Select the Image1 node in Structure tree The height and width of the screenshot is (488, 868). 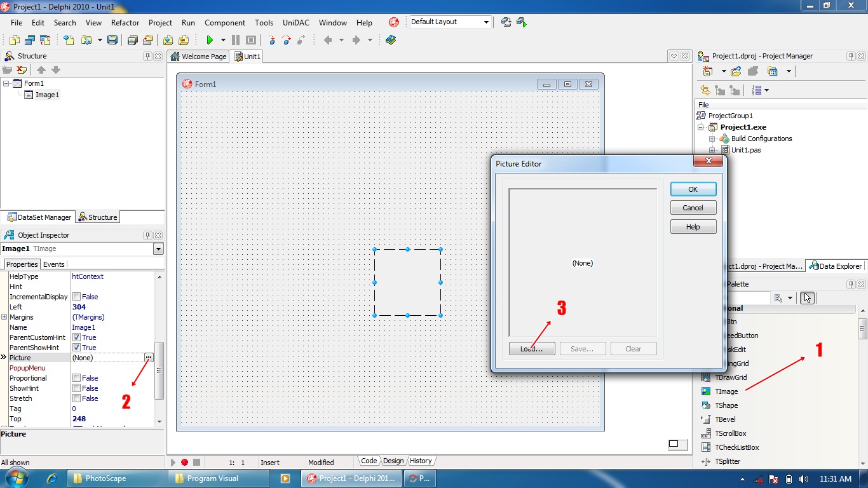click(x=47, y=95)
